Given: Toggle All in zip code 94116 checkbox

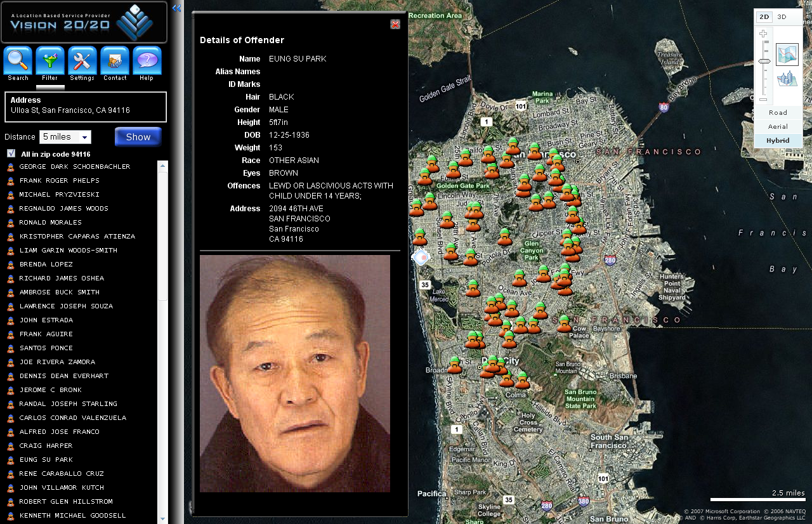Looking at the screenshot, I should point(11,154).
